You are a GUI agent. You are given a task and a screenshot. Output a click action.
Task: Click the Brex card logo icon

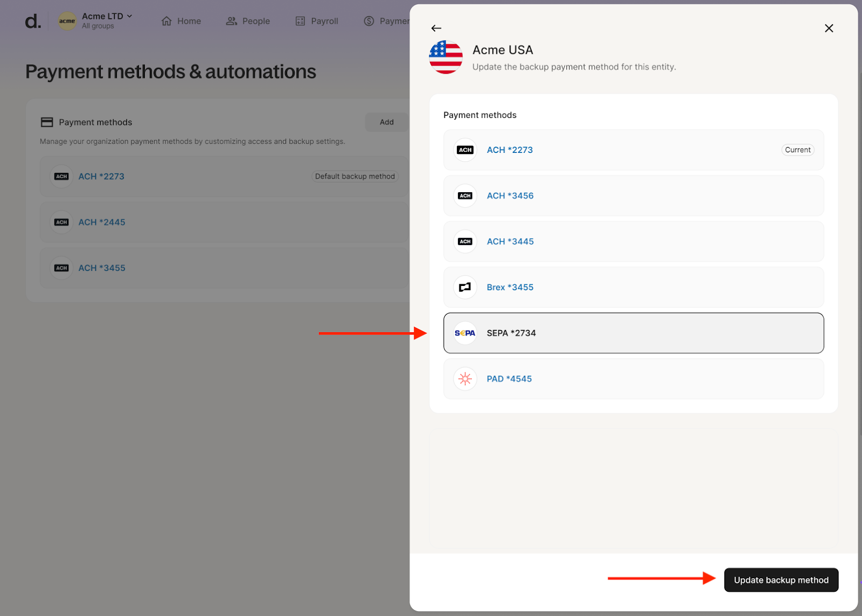tap(465, 288)
